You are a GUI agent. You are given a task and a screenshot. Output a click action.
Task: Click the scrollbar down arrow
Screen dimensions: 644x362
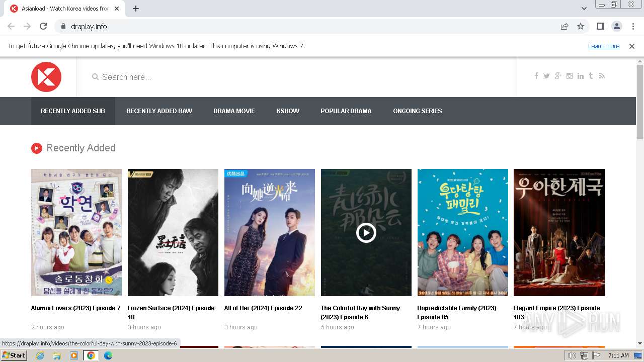pos(640,343)
